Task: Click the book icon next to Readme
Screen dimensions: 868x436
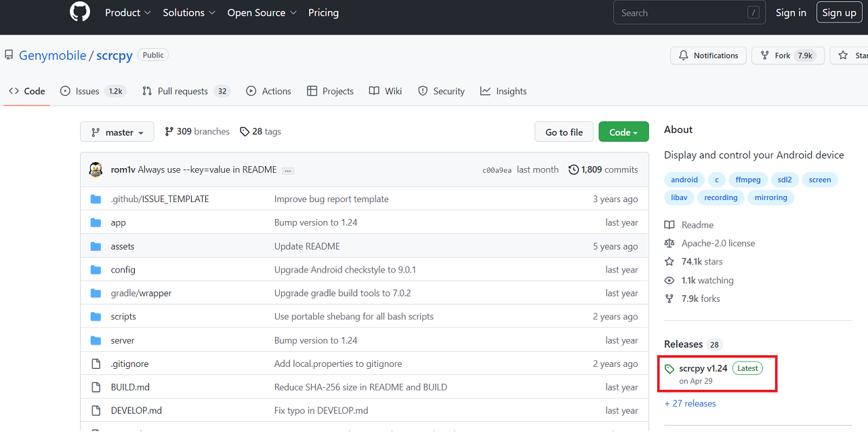Action: (669, 225)
